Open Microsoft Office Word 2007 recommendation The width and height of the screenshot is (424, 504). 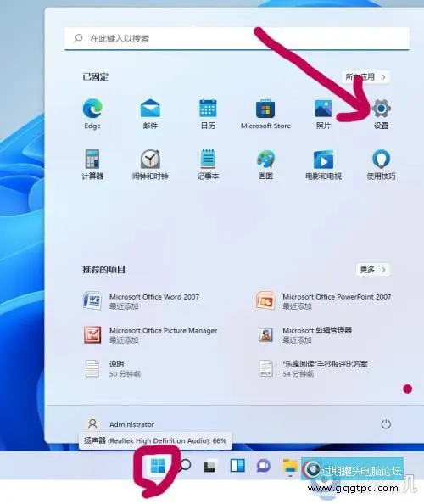[142, 300]
